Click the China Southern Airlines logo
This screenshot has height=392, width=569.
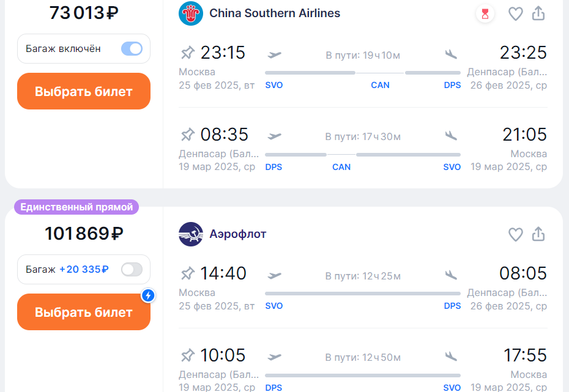pos(191,13)
